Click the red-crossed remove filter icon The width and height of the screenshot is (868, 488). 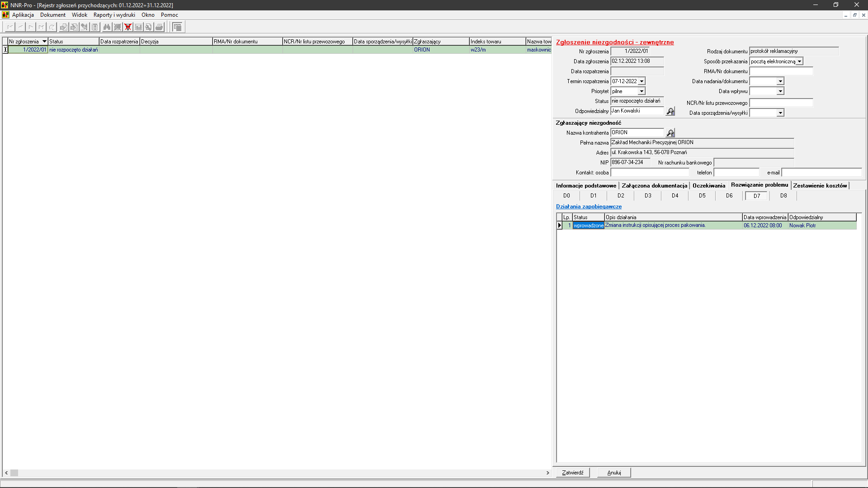128,27
